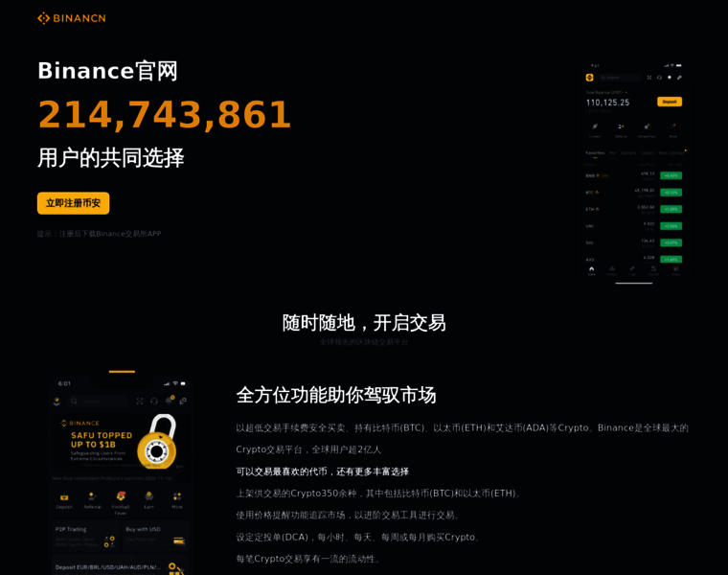The height and width of the screenshot is (575, 728).
Task: Click the Referral shortcut icon in left phone
Action: [x=92, y=497]
